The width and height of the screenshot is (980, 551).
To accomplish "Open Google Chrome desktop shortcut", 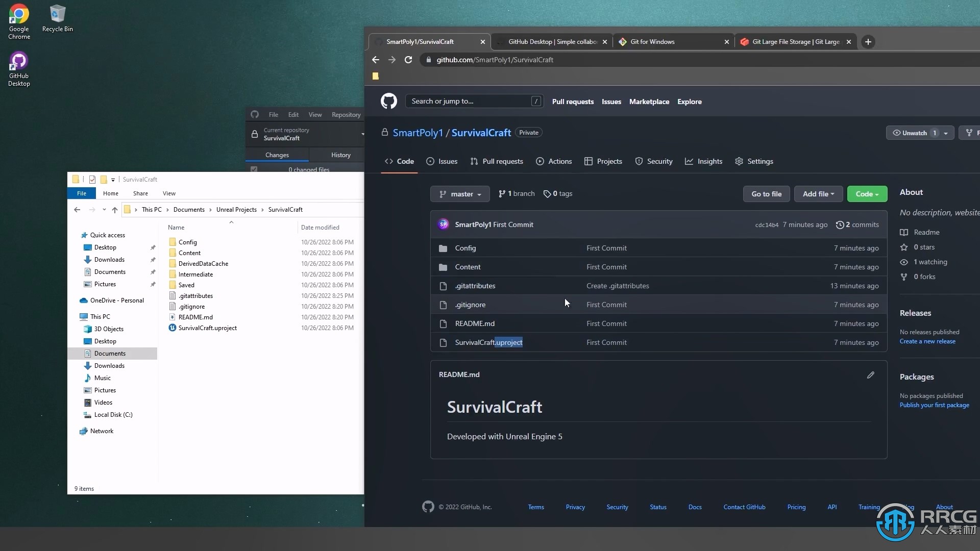I will click(19, 21).
